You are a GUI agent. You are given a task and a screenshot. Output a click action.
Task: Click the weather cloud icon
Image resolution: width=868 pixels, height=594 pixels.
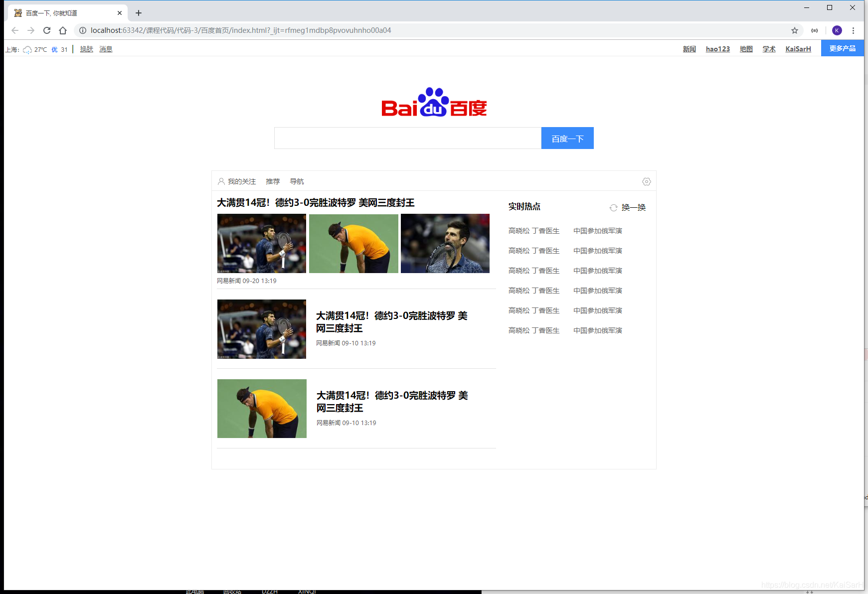[x=27, y=49]
